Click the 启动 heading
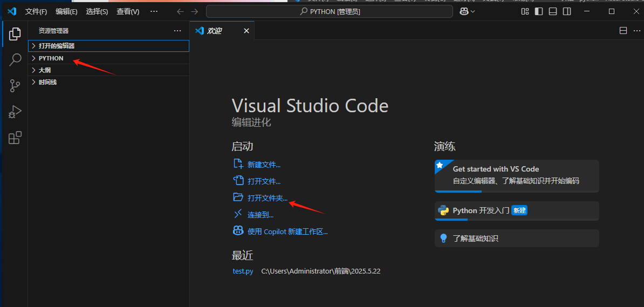 click(242, 146)
